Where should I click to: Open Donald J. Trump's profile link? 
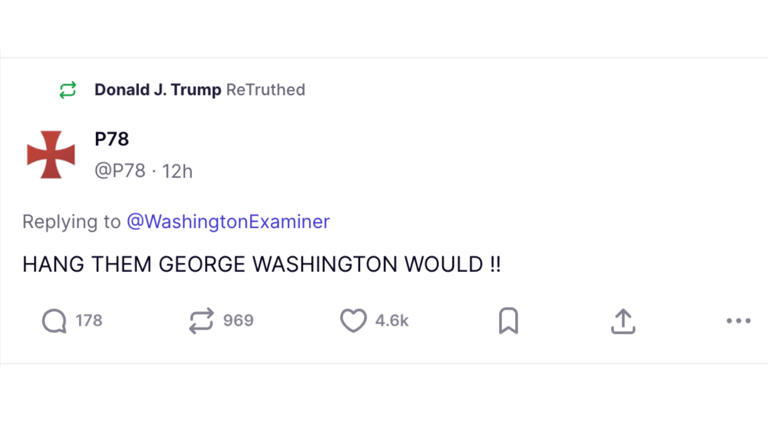tap(158, 90)
